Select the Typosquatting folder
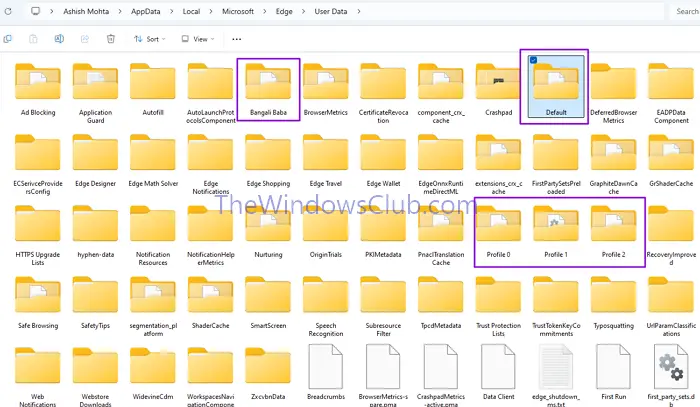This screenshot has height=407, width=700. (613, 303)
